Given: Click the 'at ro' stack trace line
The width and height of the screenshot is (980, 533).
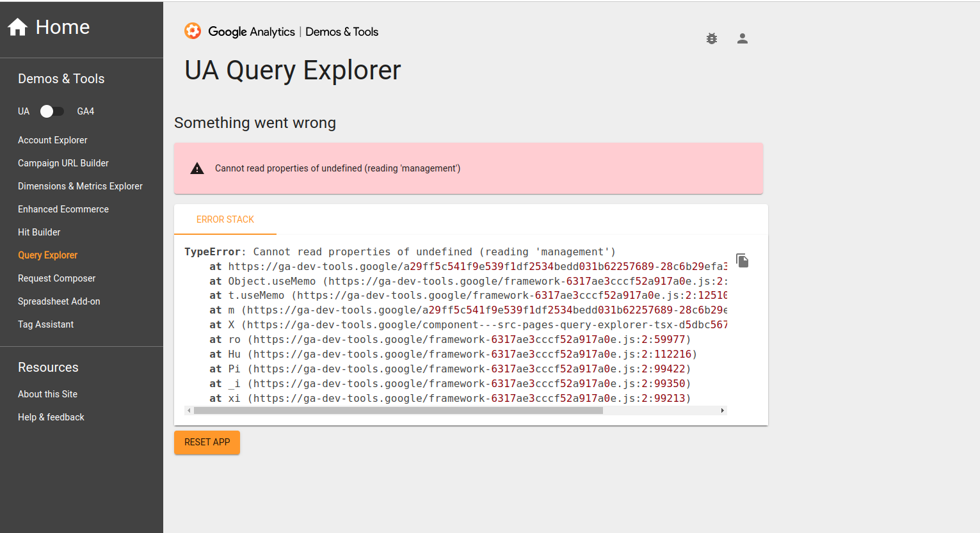Looking at the screenshot, I should (450, 340).
